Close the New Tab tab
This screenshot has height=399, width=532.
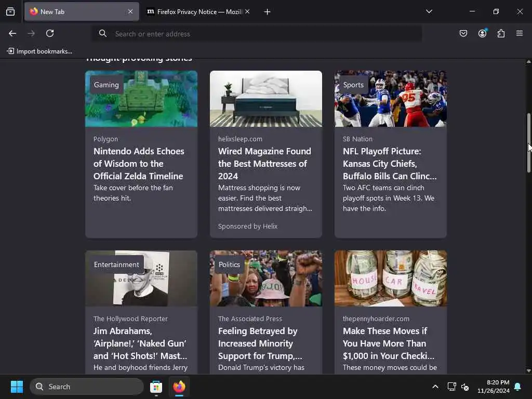point(130,11)
